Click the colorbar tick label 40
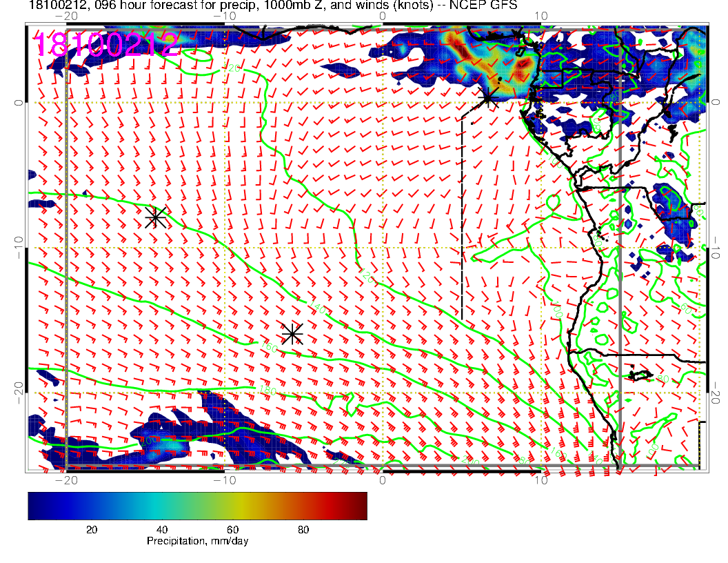This screenshot has height=563, width=728. point(161,530)
